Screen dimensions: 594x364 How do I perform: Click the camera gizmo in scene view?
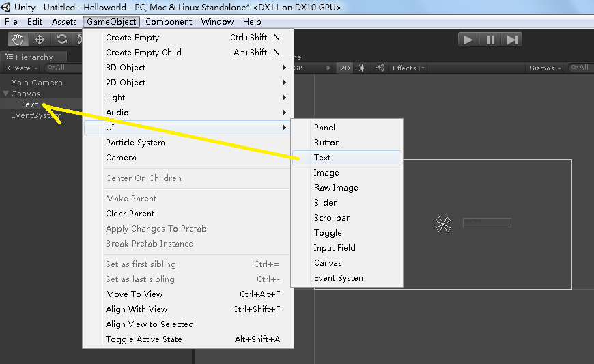coord(443,224)
